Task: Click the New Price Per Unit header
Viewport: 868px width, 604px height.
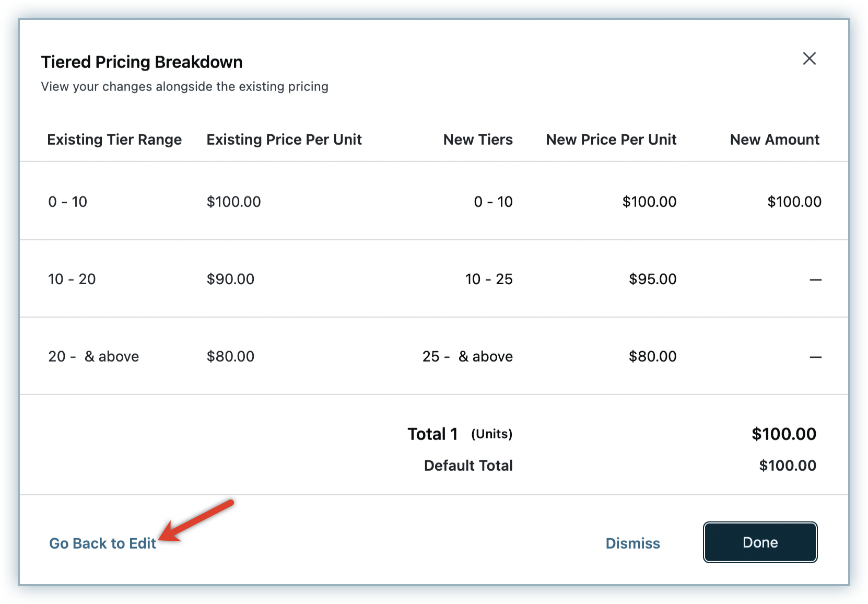Action: coord(611,140)
